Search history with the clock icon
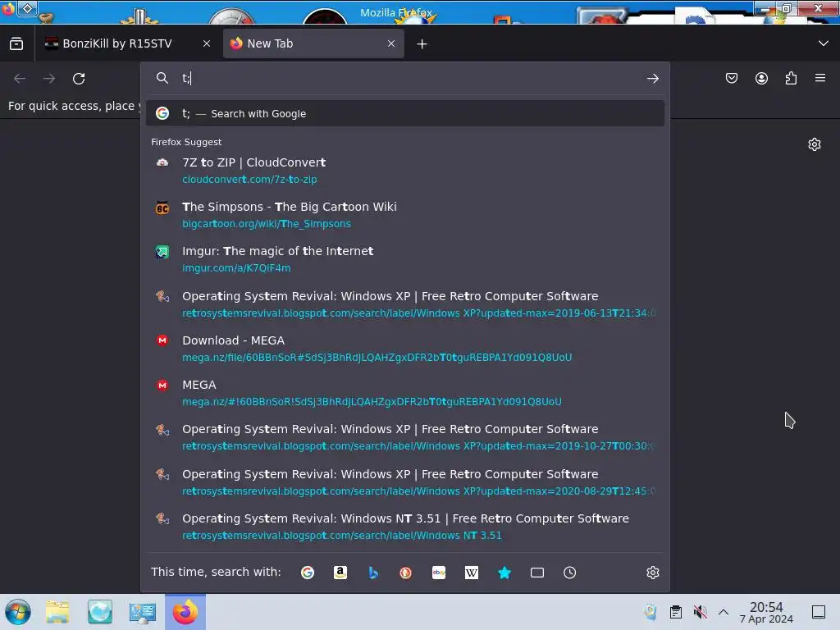 point(570,573)
